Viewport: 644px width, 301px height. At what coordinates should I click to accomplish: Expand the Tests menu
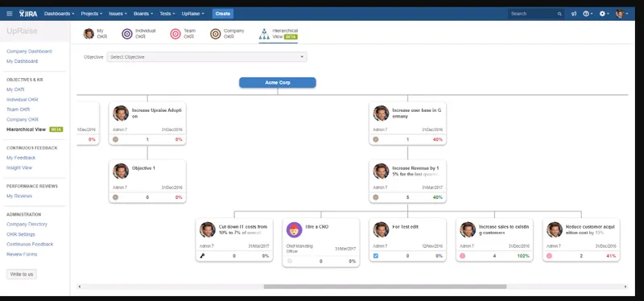click(x=167, y=14)
